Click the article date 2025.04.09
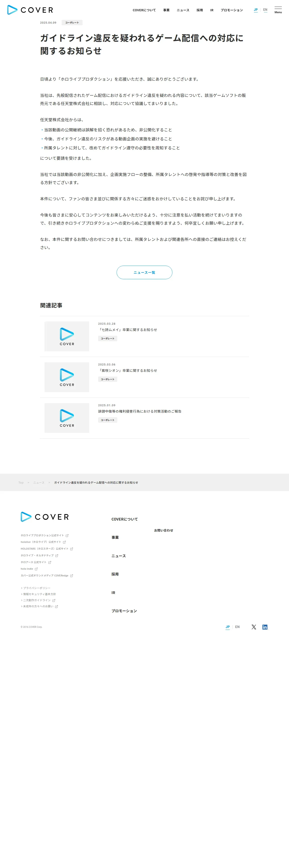Image resolution: width=289 pixels, height=868 pixels. (x=48, y=23)
